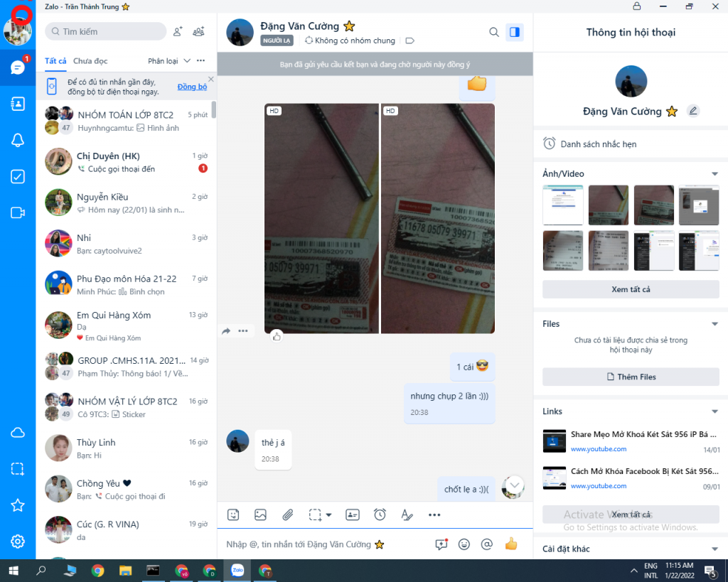
Task: Switch to the Chưa đọc tab
Action: tap(90, 61)
